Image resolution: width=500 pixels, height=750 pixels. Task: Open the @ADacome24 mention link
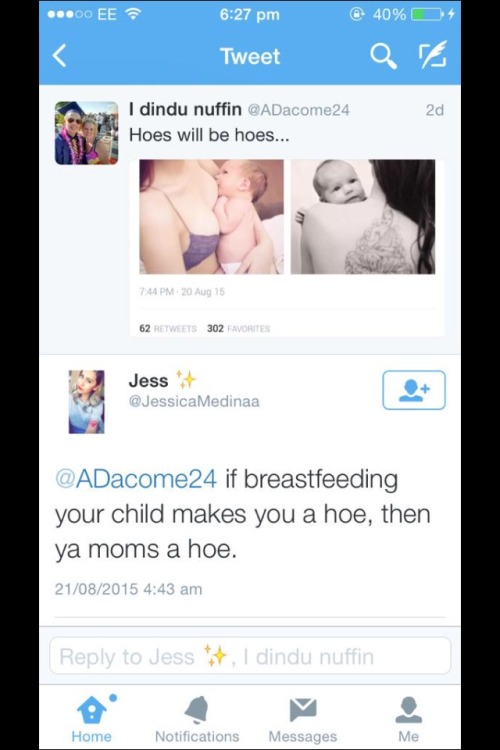point(136,479)
